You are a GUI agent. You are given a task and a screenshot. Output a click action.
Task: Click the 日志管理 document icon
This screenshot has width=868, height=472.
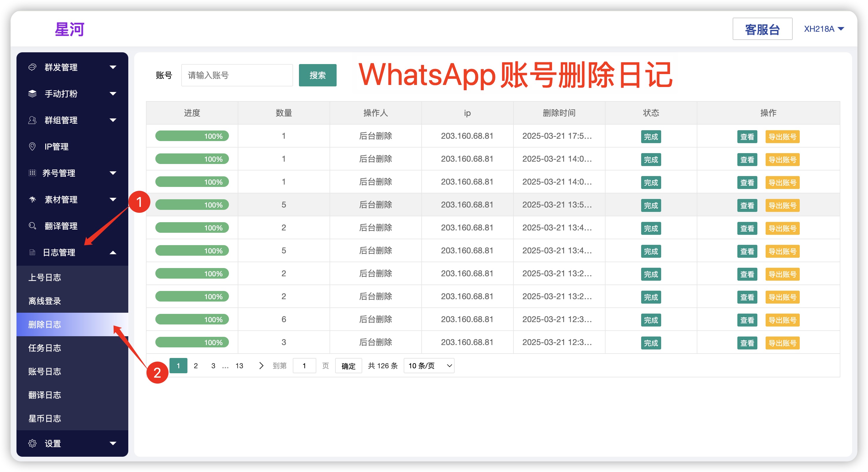pos(32,252)
